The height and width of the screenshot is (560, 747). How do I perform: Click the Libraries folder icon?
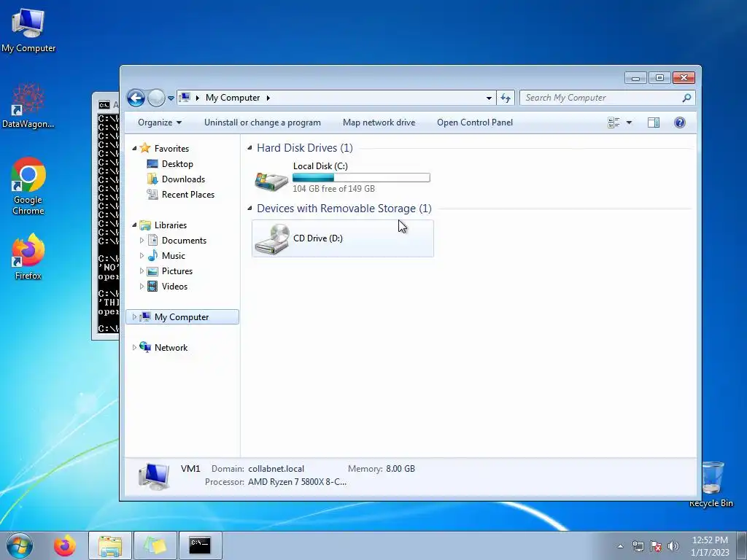[145, 225]
